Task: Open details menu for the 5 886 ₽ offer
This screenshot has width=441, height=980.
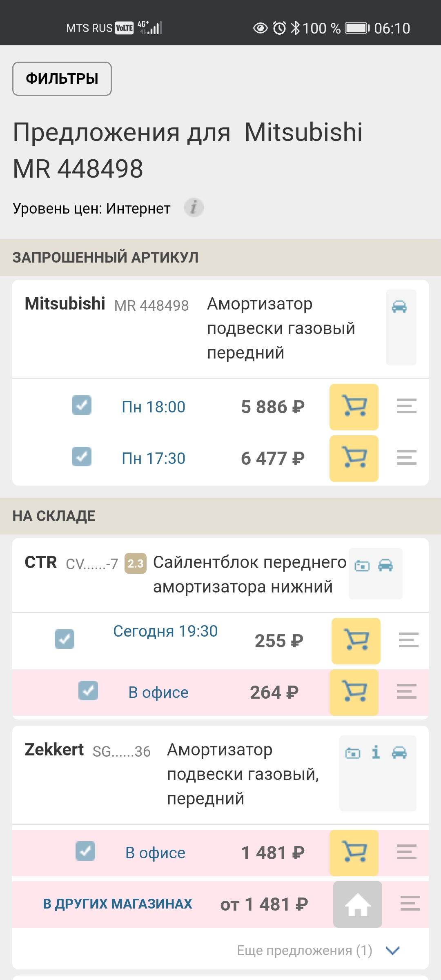Action: coord(406,406)
